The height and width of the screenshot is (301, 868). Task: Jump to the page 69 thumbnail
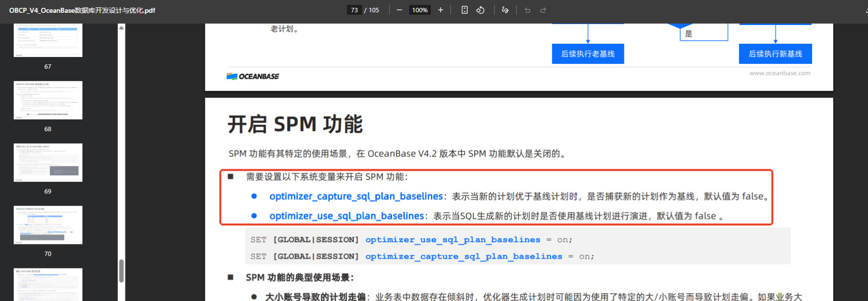(48, 163)
